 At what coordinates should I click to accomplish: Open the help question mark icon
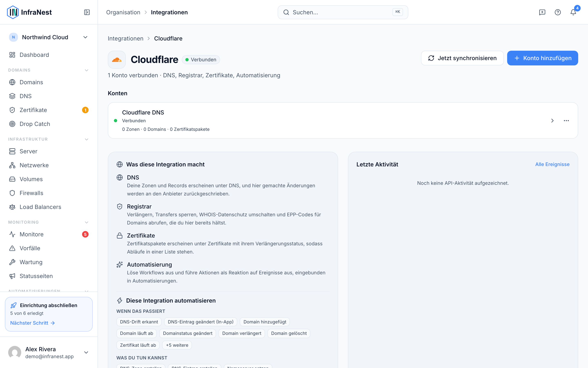(558, 12)
